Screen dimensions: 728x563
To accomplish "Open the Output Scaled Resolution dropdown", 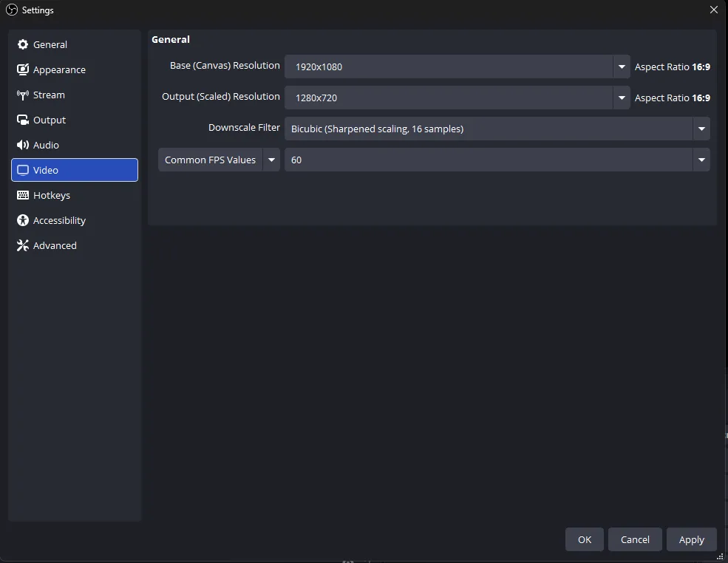I will click(622, 98).
